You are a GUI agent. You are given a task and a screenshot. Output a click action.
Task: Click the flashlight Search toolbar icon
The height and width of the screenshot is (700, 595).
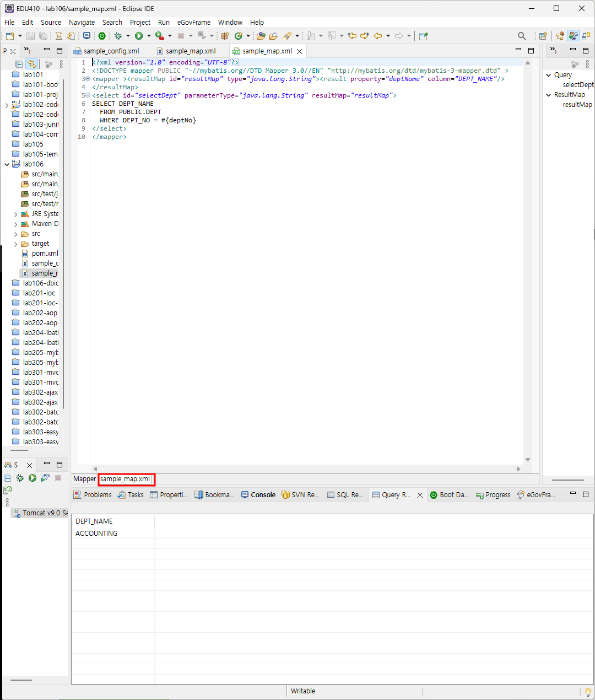[287, 36]
